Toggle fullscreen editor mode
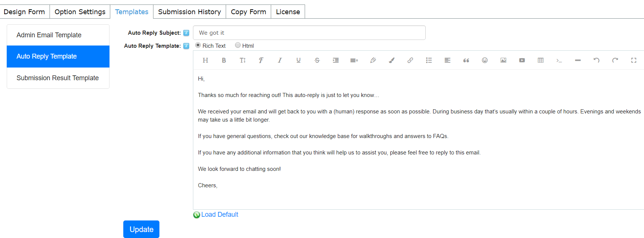The image size is (644, 238). pos(634,60)
